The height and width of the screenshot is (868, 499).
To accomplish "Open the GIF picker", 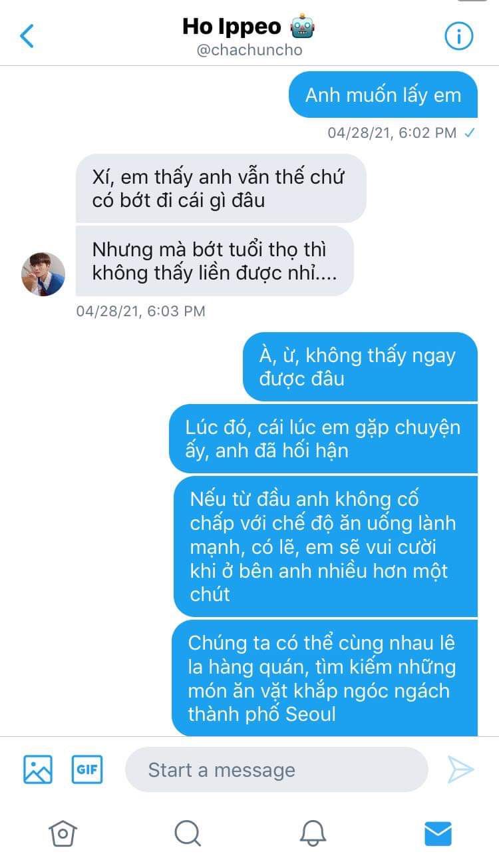I will [x=87, y=769].
